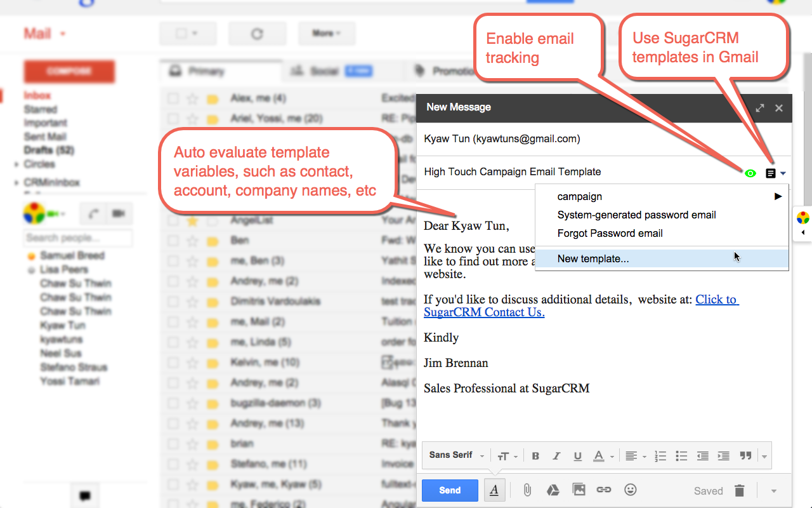
Task: Click the subject field High Touch Campaign
Action: (513, 171)
